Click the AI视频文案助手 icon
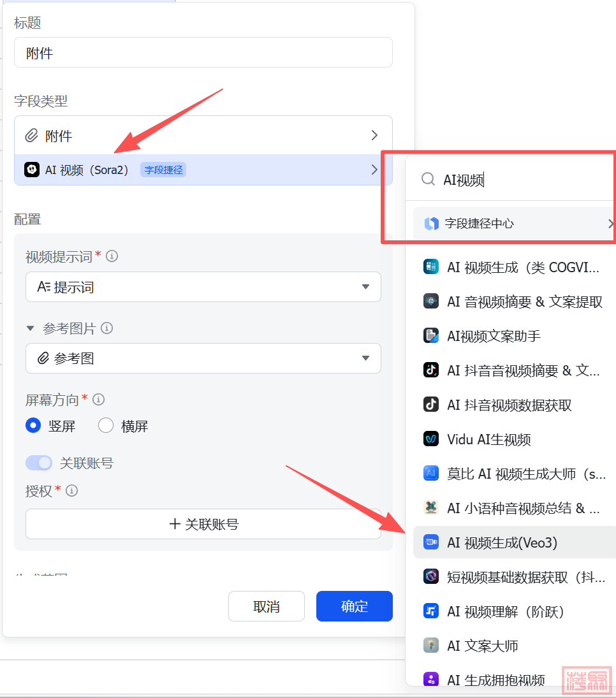 coord(431,336)
